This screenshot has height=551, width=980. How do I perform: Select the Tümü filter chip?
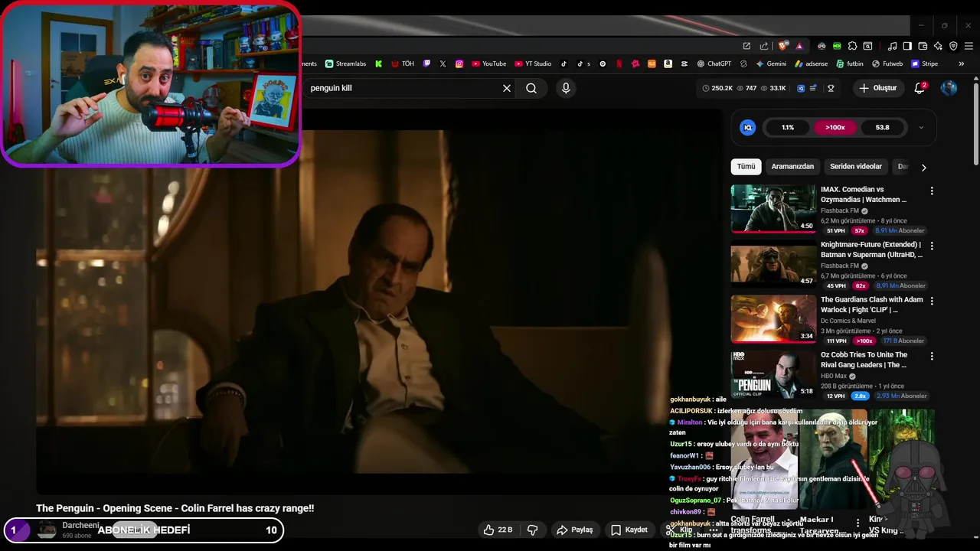pos(746,167)
